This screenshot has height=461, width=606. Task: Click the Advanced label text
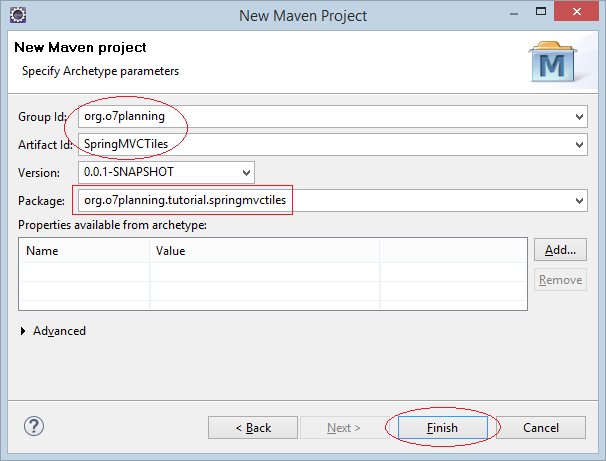(x=59, y=331)
